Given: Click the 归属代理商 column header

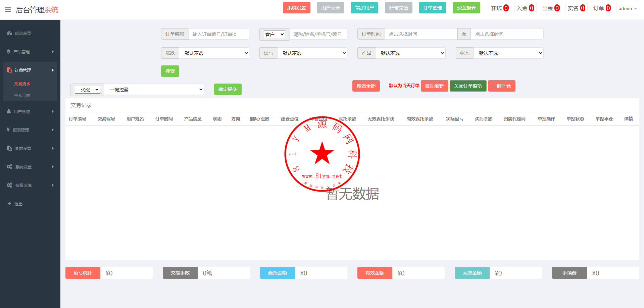Looking at the screenshot, I should [x=515, y=119].
